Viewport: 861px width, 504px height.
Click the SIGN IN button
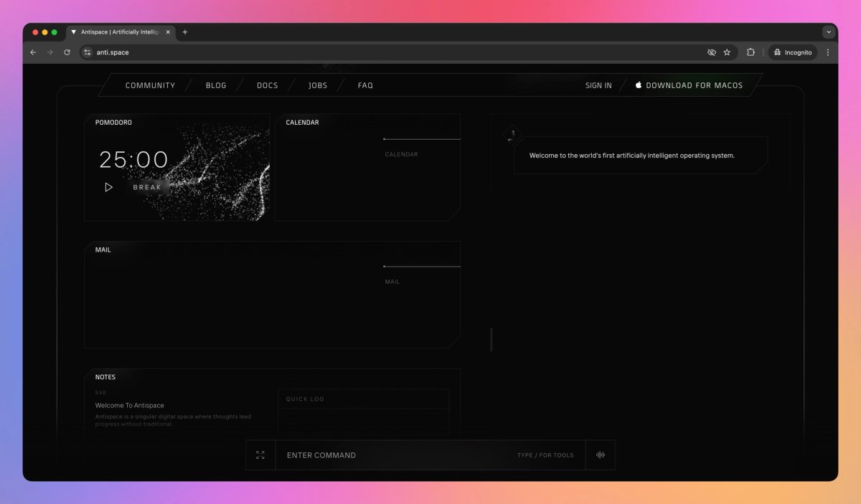[598, 85]
